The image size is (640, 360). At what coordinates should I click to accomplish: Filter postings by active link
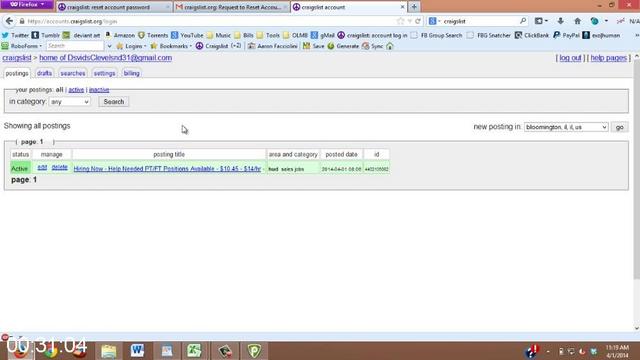click(x=76, y=90)
